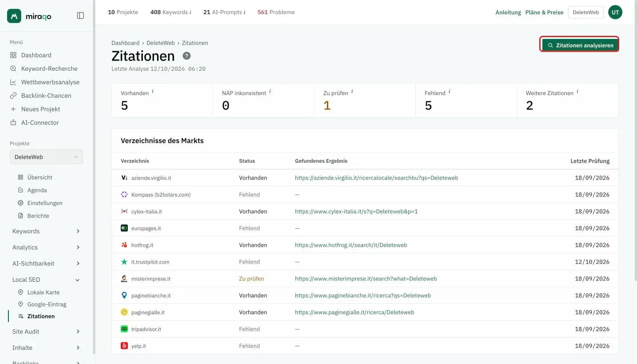Collapse the Local SEO section
Screen dimensions: 637x364
46,280
